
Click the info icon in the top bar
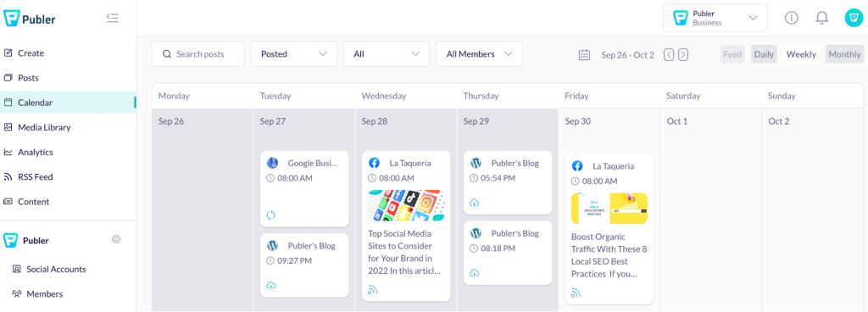click(x=792, y=18)
